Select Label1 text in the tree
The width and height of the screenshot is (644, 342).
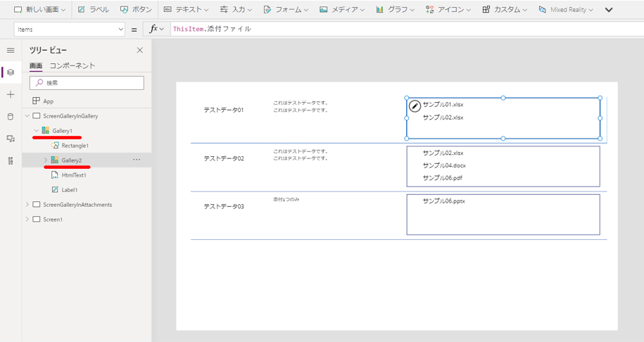click(x=70, y=190)
